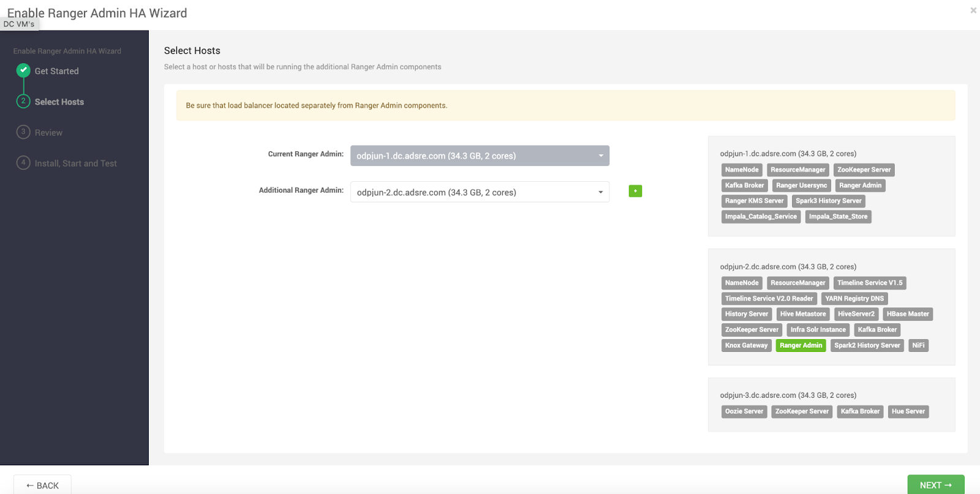Click the Kafka Broker tag on odpjun-3
Image resolution: width=980 pixels, height=494 pixels.
coord(860,411)
